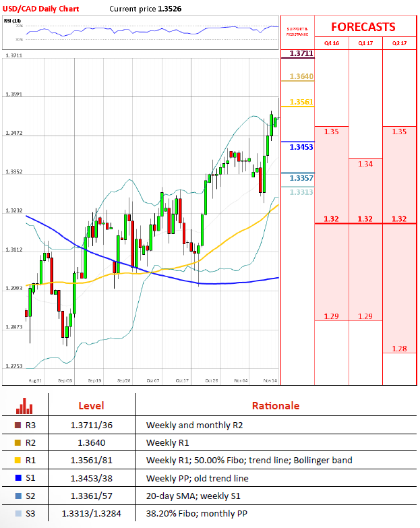The image size is (420, 528).
Task: Click the '1.3453/38' level cell
Action: pyautogui.click(x=92, y=478)
